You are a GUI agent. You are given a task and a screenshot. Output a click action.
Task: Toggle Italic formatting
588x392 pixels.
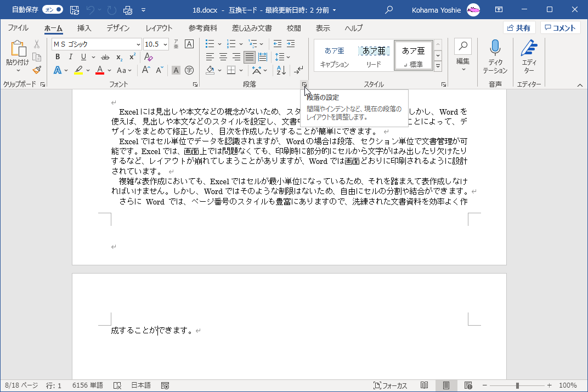70,56
